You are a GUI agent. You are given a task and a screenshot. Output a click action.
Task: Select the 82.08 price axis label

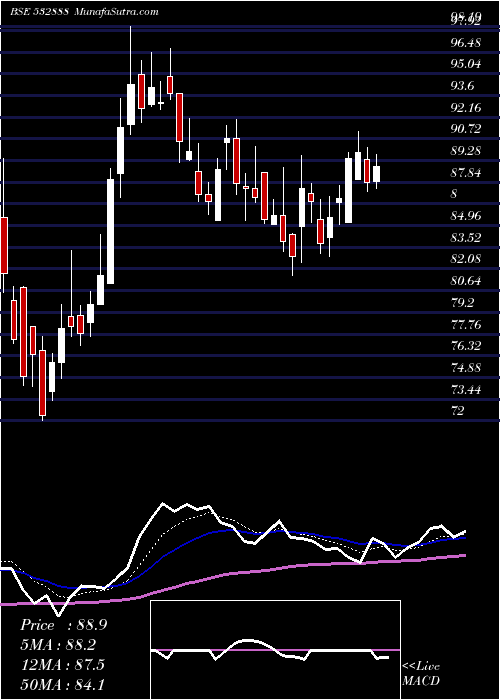[466, 259]
